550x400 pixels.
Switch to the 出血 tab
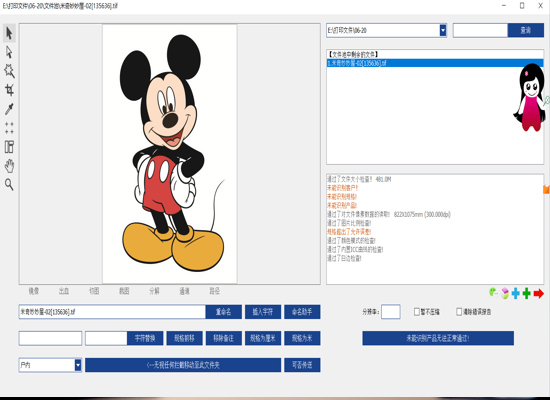click(64, 291)
